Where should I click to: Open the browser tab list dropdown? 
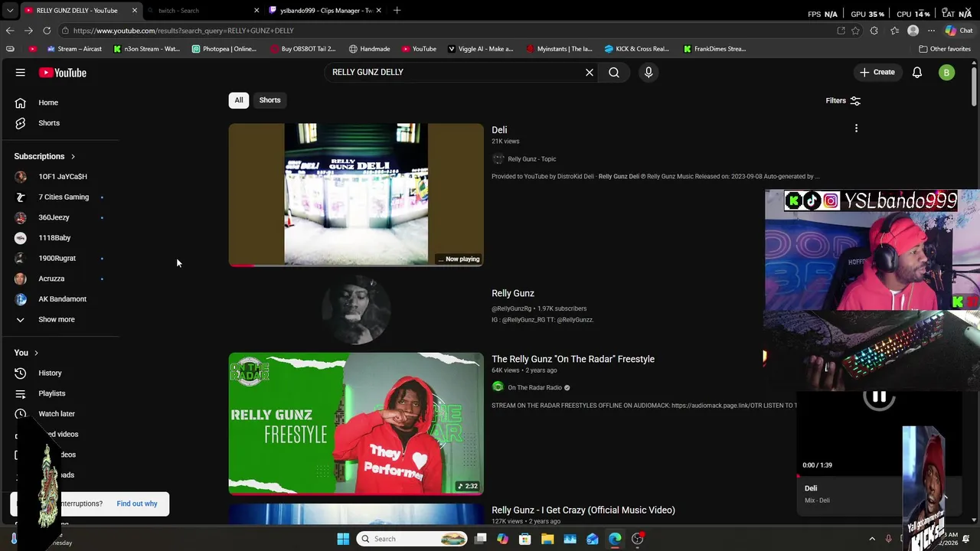tap(10, 11)
